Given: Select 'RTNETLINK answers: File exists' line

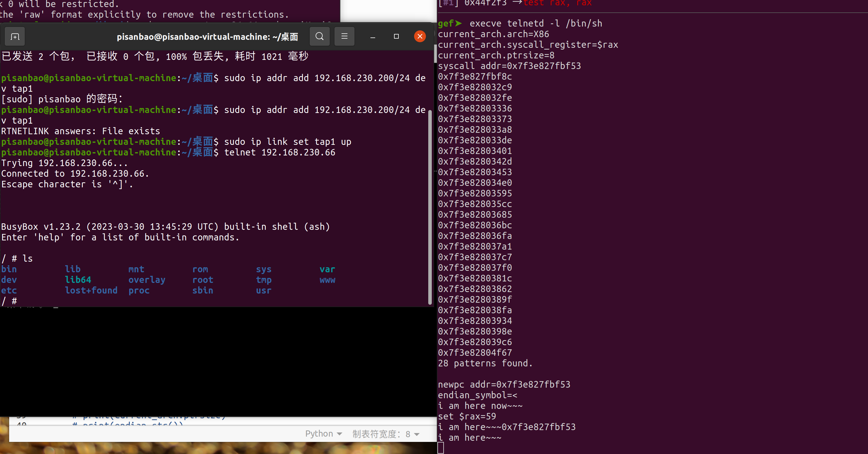Looking at the screenshot, I should click(81, 131).
